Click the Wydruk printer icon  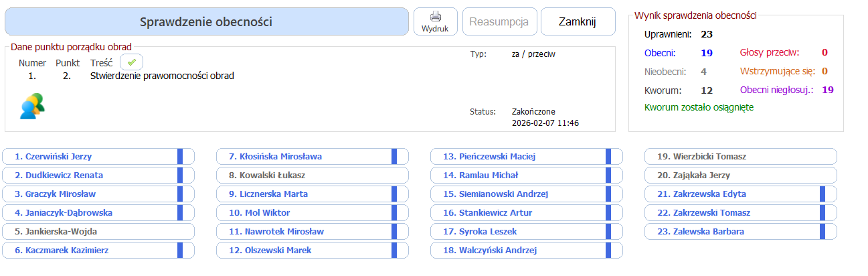point(435,17)
